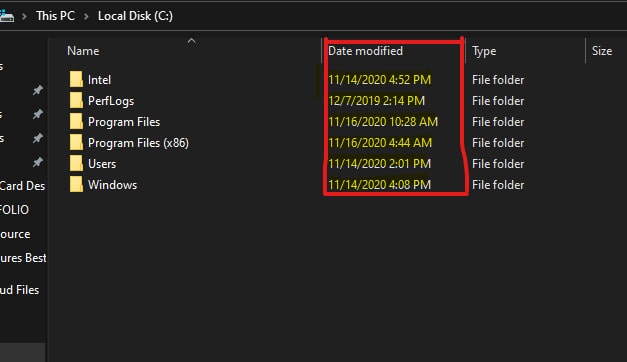Expand the chevron after This PC

point(86,16)
